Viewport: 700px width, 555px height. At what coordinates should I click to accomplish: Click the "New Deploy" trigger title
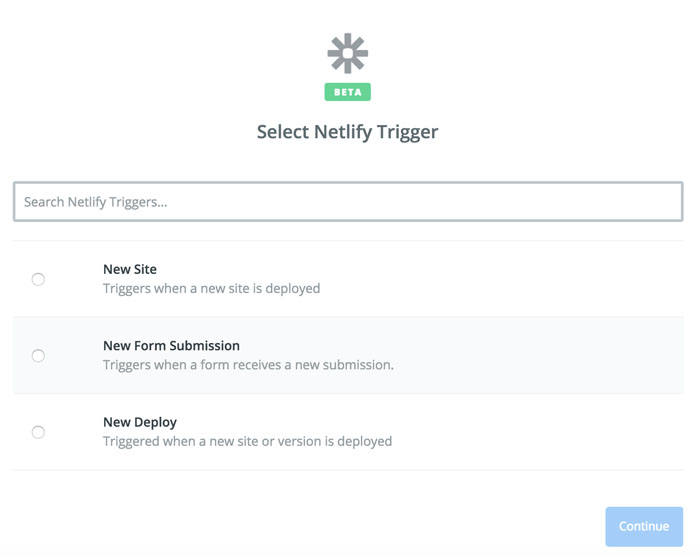tap(140, 422)
